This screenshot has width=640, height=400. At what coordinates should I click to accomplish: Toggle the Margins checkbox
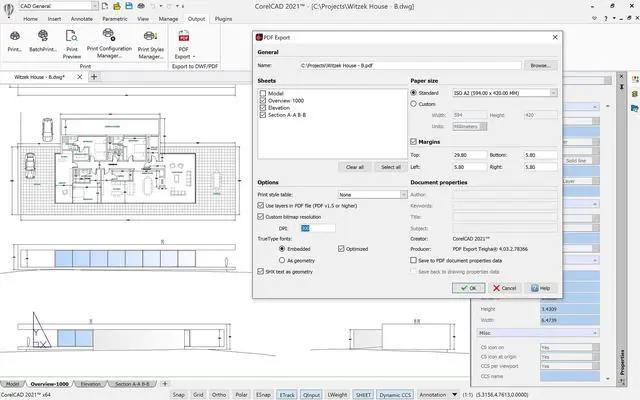(x=413, y=142)
